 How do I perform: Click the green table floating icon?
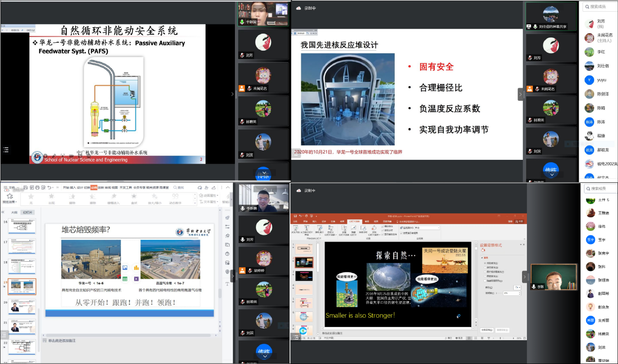[125, 279]
